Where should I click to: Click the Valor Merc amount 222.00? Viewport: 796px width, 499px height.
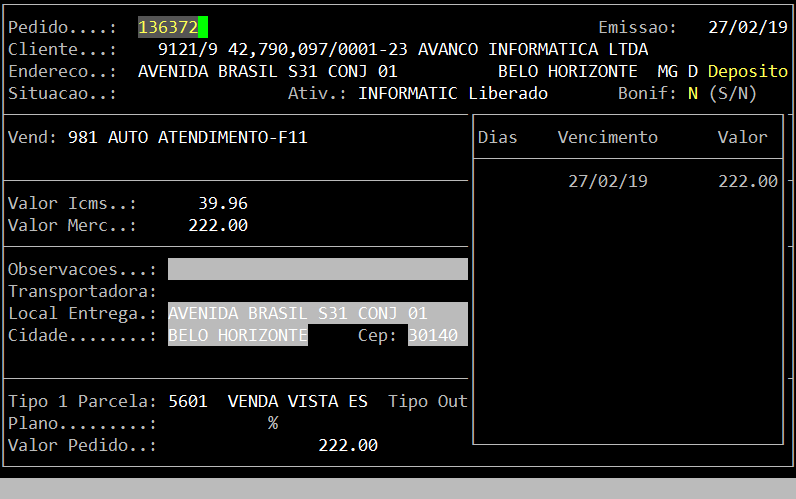click(x=217, y=225)
